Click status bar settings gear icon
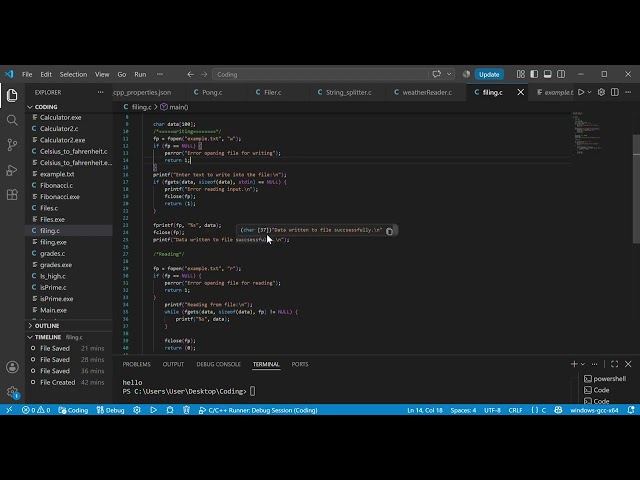 [137, 410]
